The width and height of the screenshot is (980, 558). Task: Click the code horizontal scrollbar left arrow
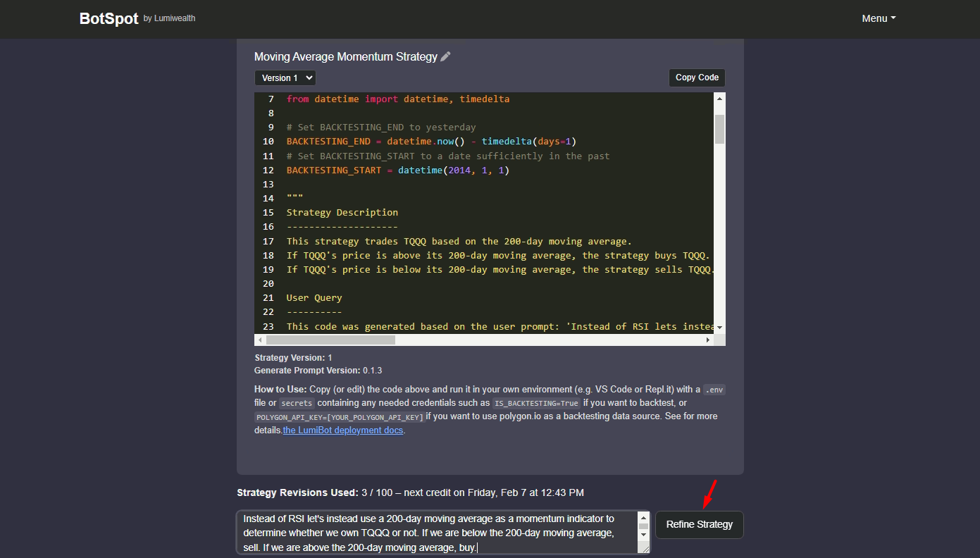pyautogui.click(x=260, y=340)
